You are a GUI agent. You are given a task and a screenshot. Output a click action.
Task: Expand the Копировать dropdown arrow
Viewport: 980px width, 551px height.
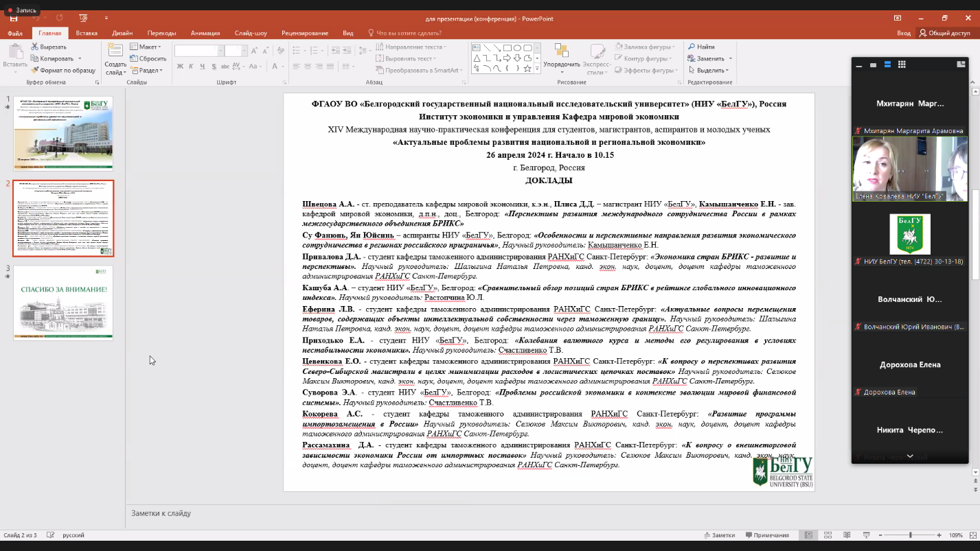(80, 58)
